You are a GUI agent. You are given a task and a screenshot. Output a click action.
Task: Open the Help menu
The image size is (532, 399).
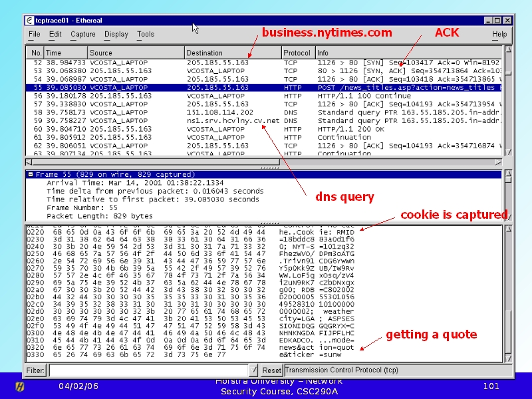click(x=499, y=35)
